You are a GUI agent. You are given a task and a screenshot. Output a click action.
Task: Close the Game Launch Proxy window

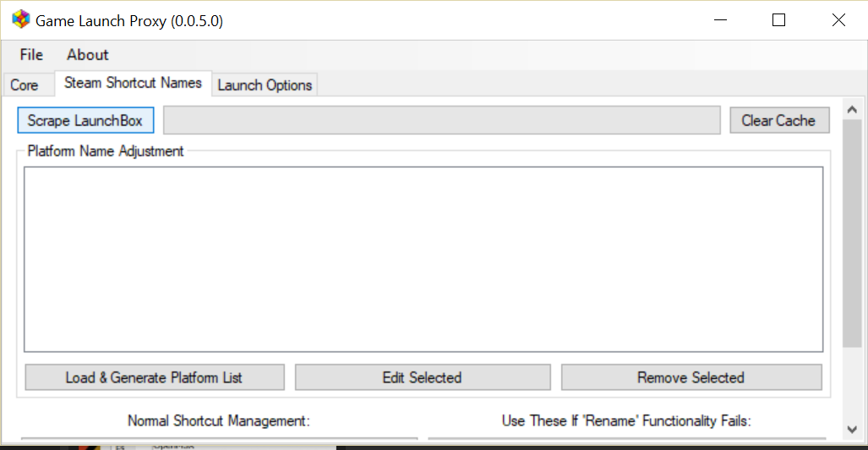coord(838,20)
